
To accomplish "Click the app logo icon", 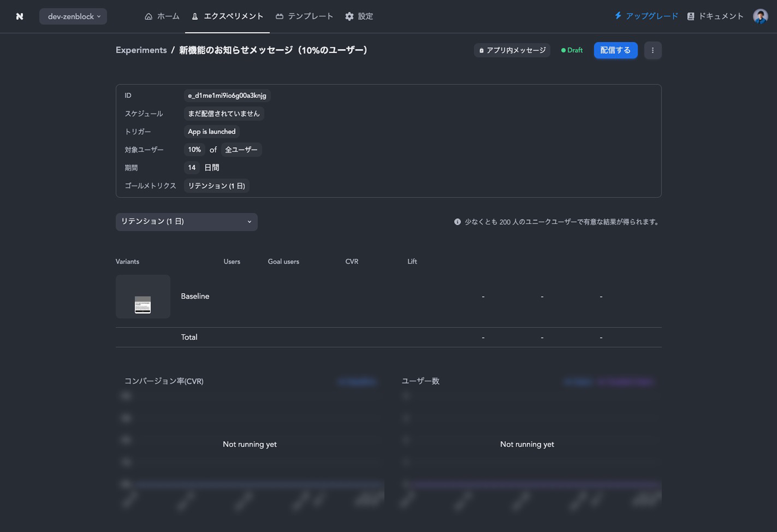I will (x=19, y=16).
